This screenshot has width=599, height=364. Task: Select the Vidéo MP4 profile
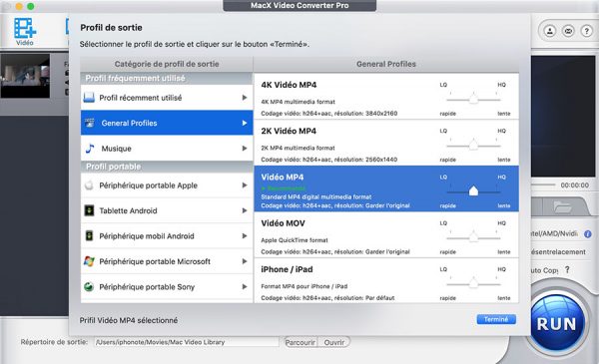(x=386, y=188)
